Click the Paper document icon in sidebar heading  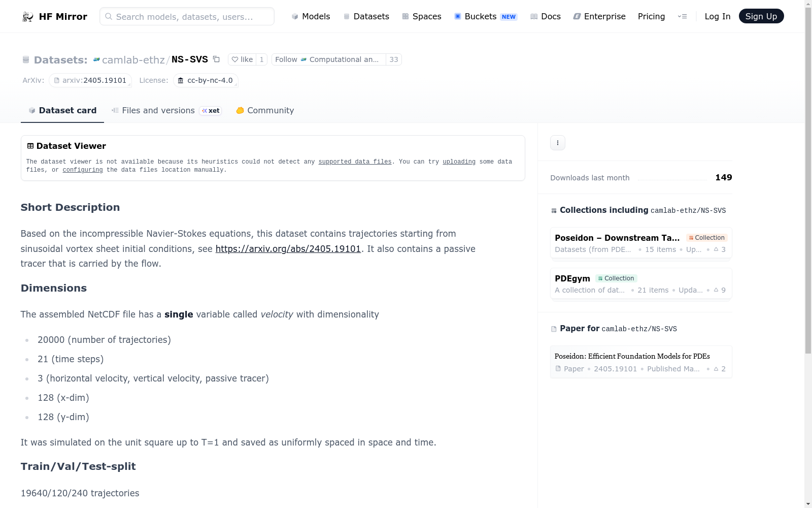click(x=554, y=329)
